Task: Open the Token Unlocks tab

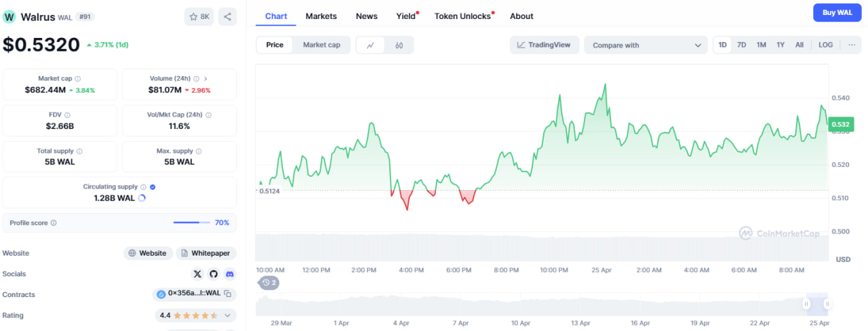Action: tap(462, 16)
